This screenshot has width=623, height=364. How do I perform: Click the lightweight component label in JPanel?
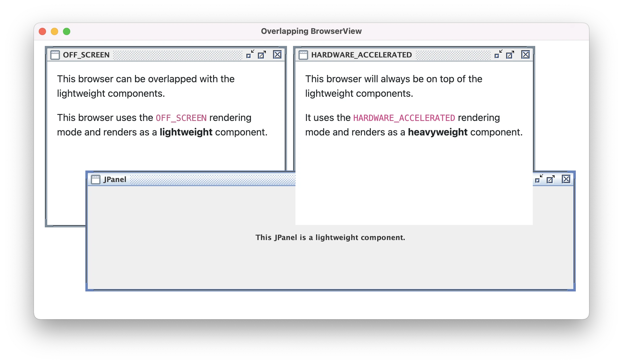tap(330, 238)
